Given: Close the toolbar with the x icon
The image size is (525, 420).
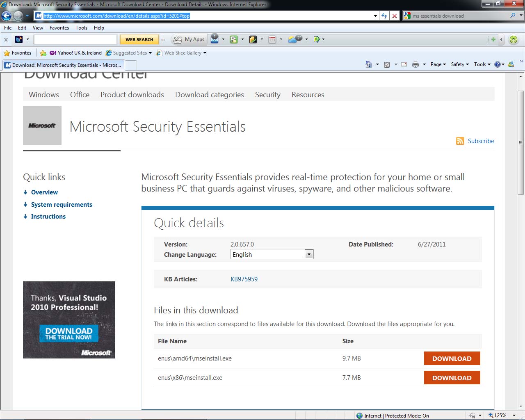Looking at the screenshot, I should [6, 40].
